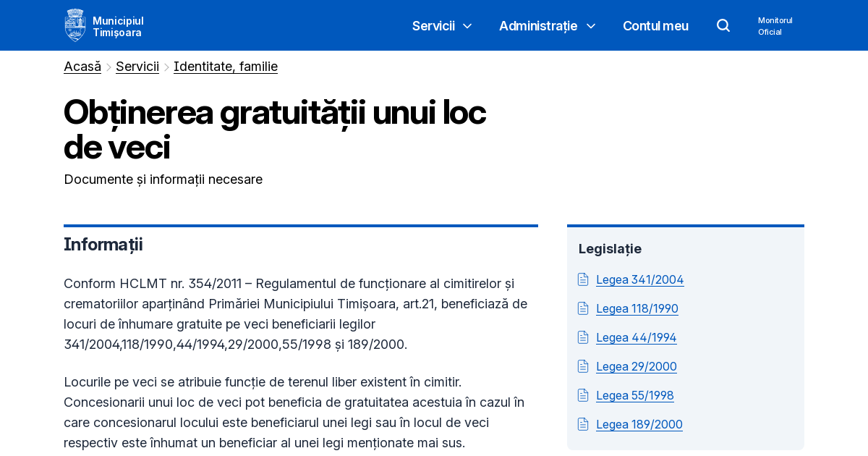The image size is (868, 456).
Task: Click the document icon beside Legea 55/1998
Action: point(582,394)
